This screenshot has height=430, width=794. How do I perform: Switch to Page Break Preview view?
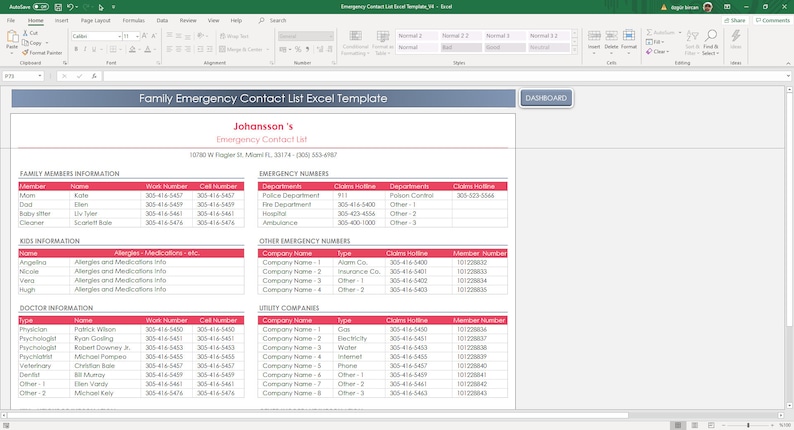pyautogui.click(x=711, y=425)
